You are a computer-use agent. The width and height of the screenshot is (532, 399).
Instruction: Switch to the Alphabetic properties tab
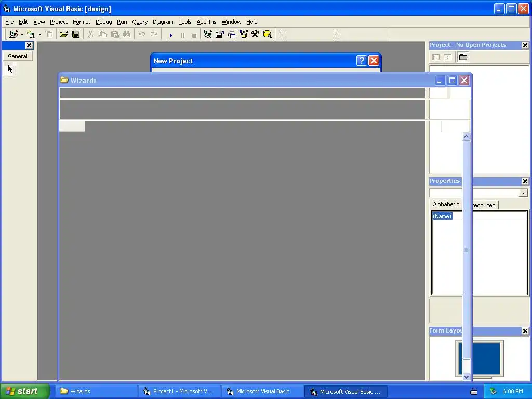pos(445,204)
